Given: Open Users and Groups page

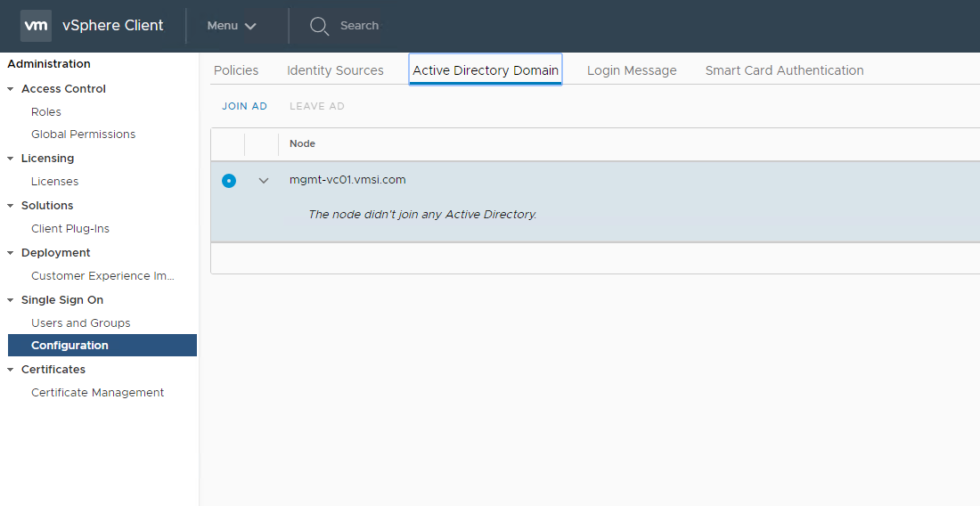Looking at the screenshot, I should 80,323.
